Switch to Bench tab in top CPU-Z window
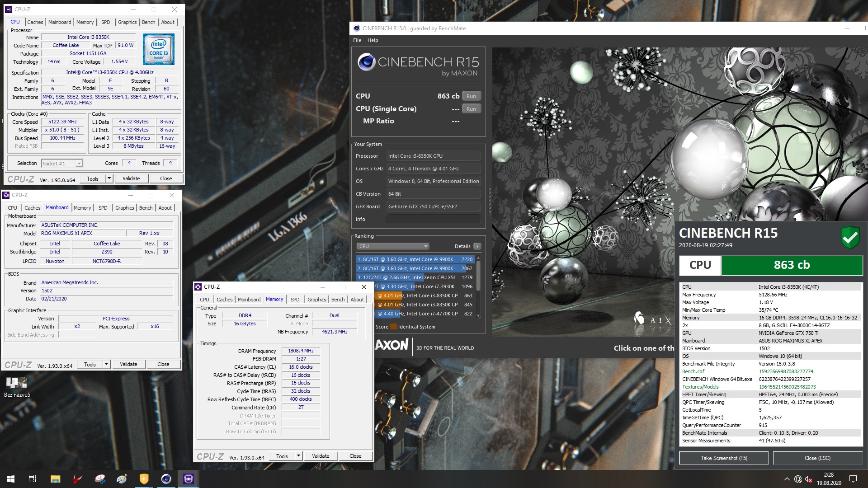Screen dimensions: 868x488 pyautogui.click(x=149, y=22)
